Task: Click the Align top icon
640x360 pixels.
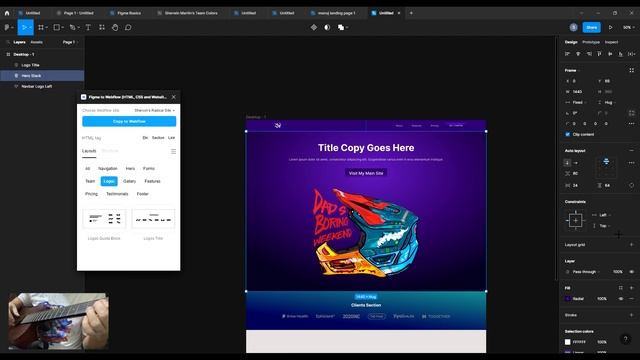Action: click(599, 54)
